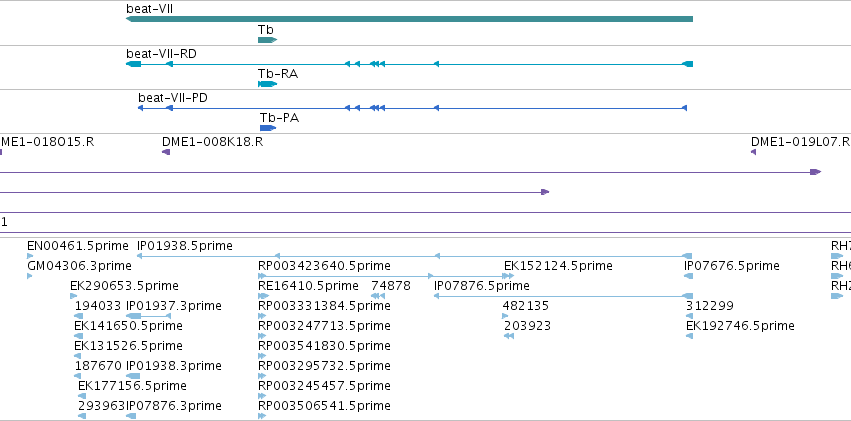Click the RE16410.5prime EST glyph
This screenshot has width=851, height=421.
(263, 296)
